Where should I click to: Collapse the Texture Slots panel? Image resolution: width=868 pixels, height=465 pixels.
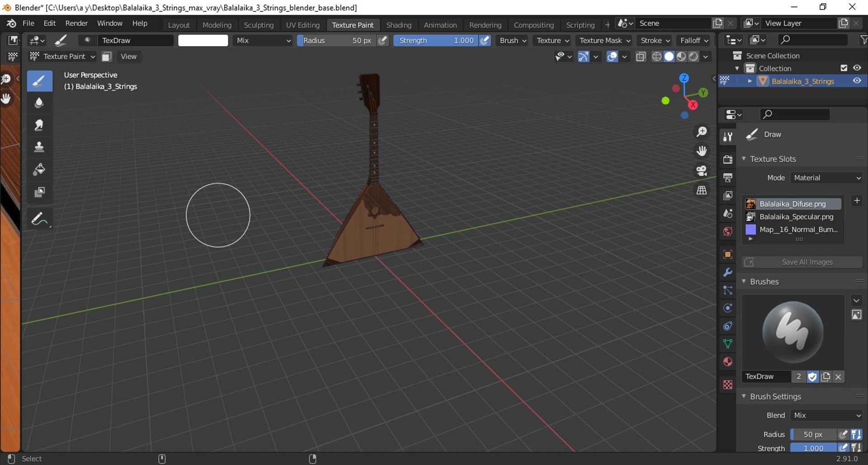(744, 159)
